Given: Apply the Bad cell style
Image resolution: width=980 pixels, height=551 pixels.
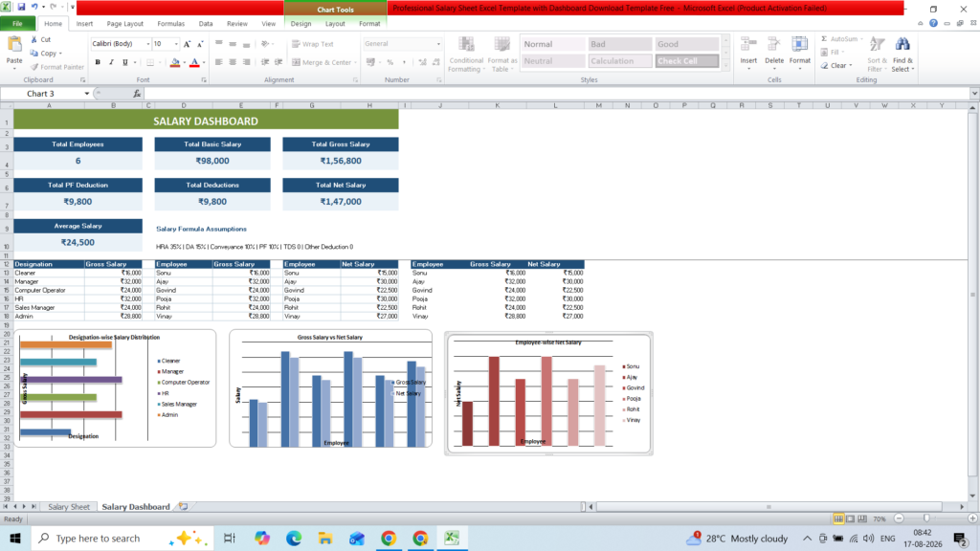Looking at the screenshot, I should pyautogui.click(x=619, y=44).
